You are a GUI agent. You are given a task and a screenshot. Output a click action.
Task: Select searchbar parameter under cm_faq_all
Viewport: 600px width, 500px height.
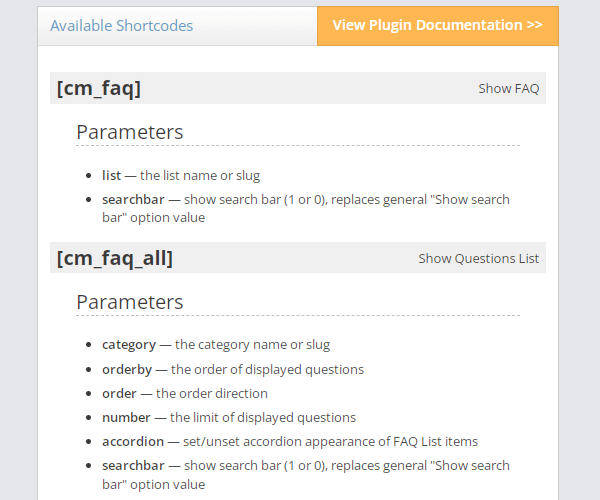133,466
